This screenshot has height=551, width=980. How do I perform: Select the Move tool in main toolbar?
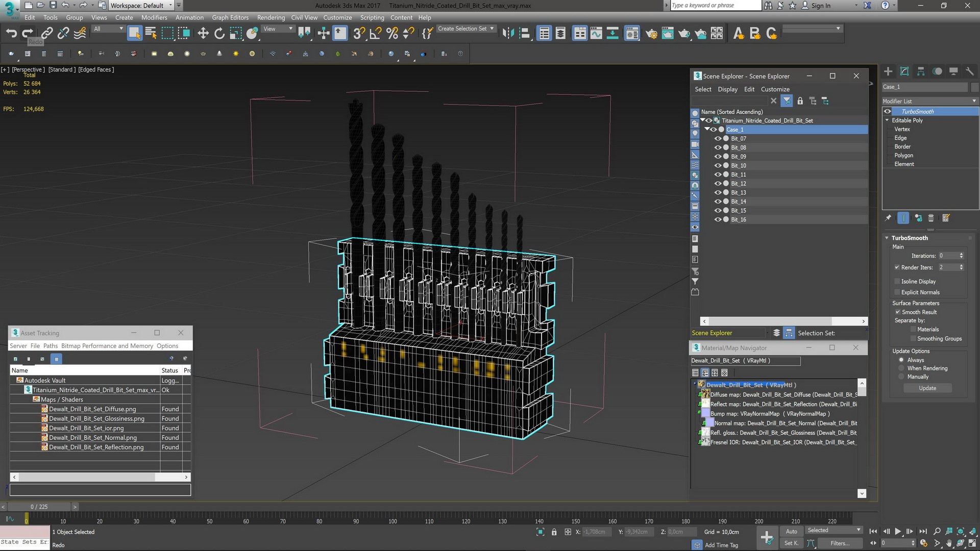(x=203, y=34)
